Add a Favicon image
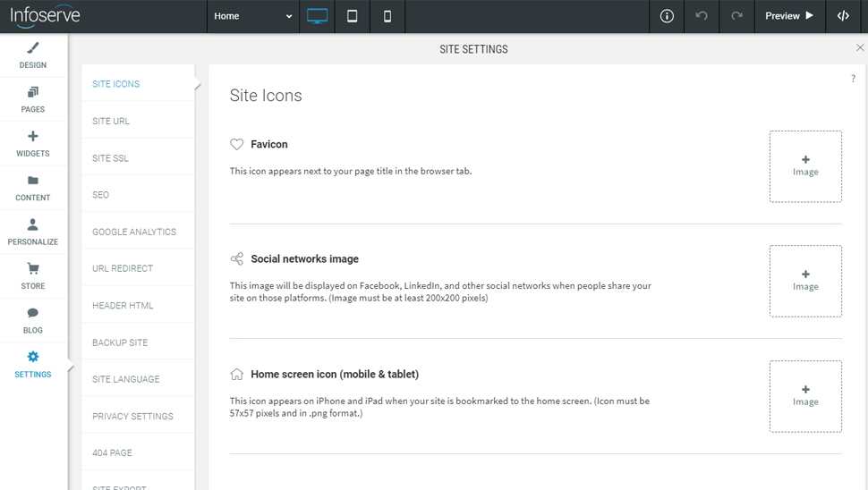Screen dimensions: 868x490 (x=805, y=166)
